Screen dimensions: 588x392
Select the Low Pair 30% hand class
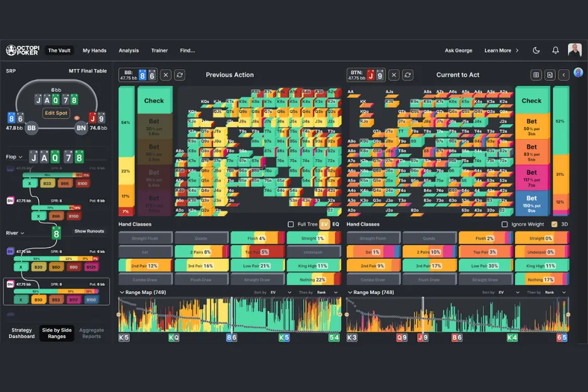(486, 266)
